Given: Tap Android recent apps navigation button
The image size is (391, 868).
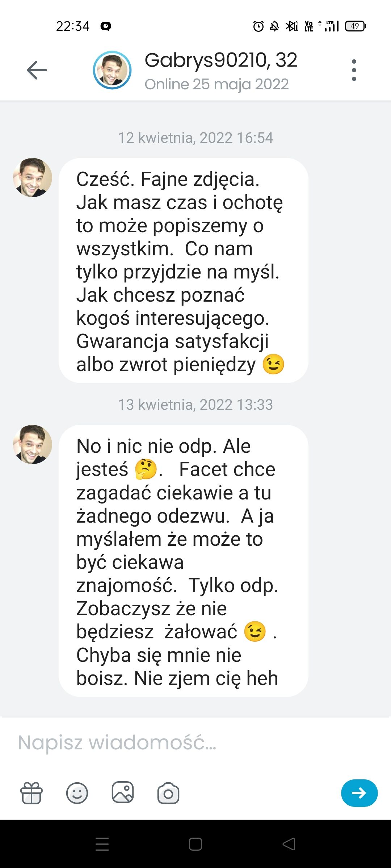Looking at the screenshot, I should coord(102,844).
